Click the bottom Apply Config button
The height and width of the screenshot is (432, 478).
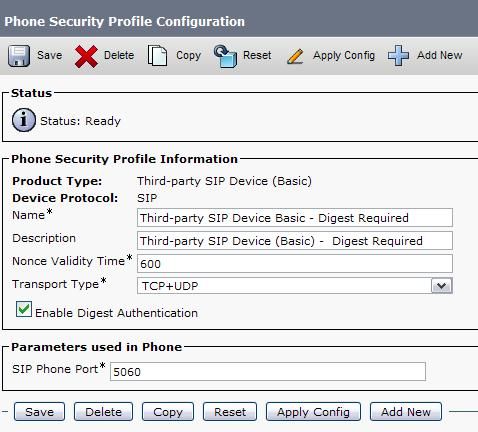point(313,412)
